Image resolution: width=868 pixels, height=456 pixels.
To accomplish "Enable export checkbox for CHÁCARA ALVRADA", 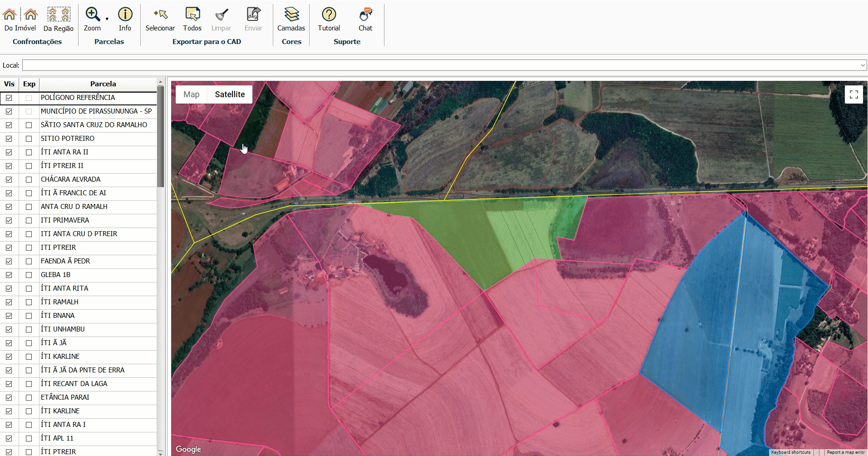I will tap(29, 179).
